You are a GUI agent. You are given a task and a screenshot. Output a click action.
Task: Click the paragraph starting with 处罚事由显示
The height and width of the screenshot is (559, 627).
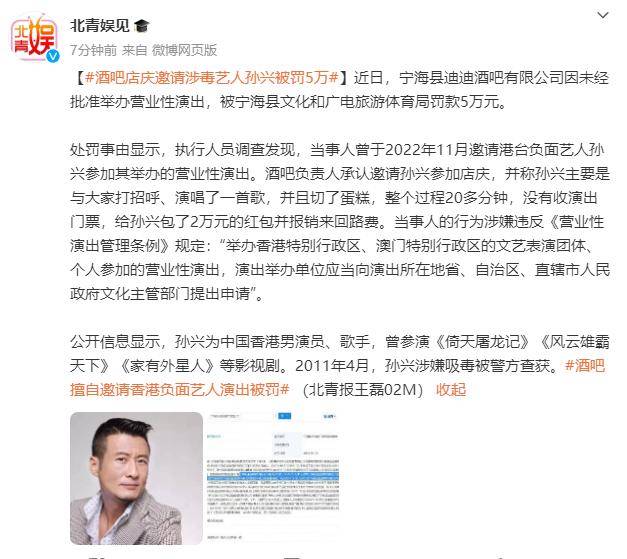340,222
